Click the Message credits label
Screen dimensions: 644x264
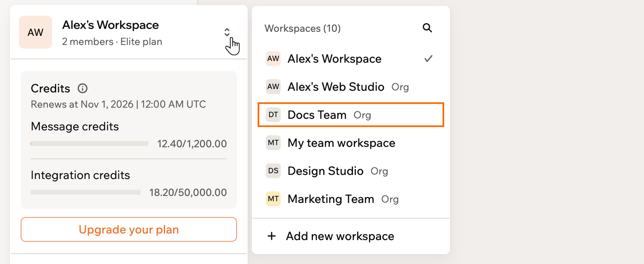pyautogui.click(x=75, y=127)
